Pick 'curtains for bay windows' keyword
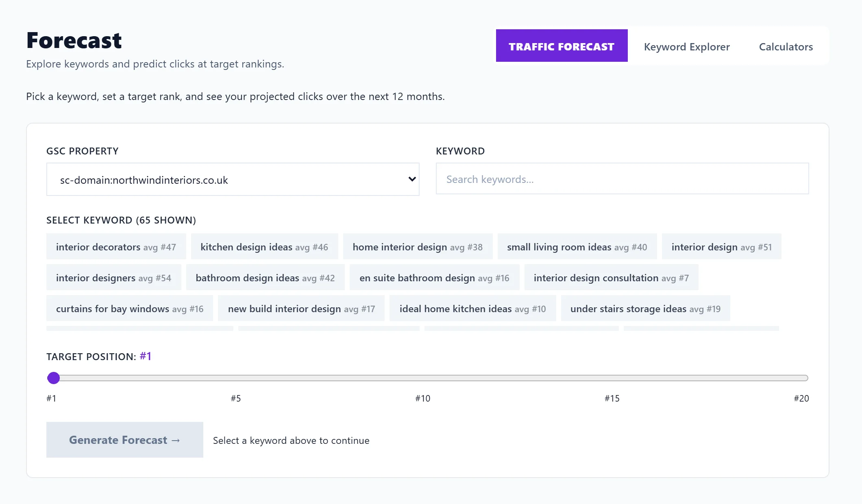Viewport: 862px width, 504px height. coord(129,308)
